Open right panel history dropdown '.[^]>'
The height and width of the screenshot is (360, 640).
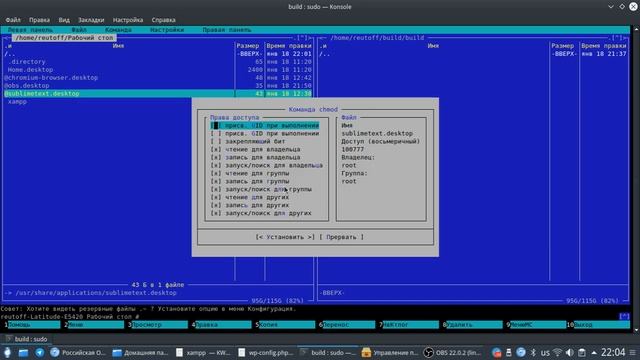(618, 38)
